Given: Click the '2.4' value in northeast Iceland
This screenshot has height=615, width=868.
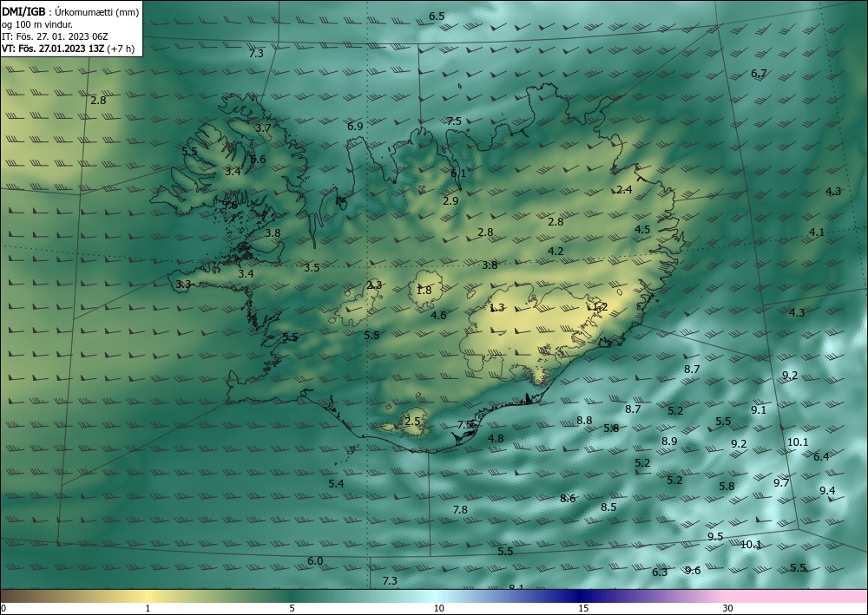Looking at the screenshot, I should (x=624, y=190).
